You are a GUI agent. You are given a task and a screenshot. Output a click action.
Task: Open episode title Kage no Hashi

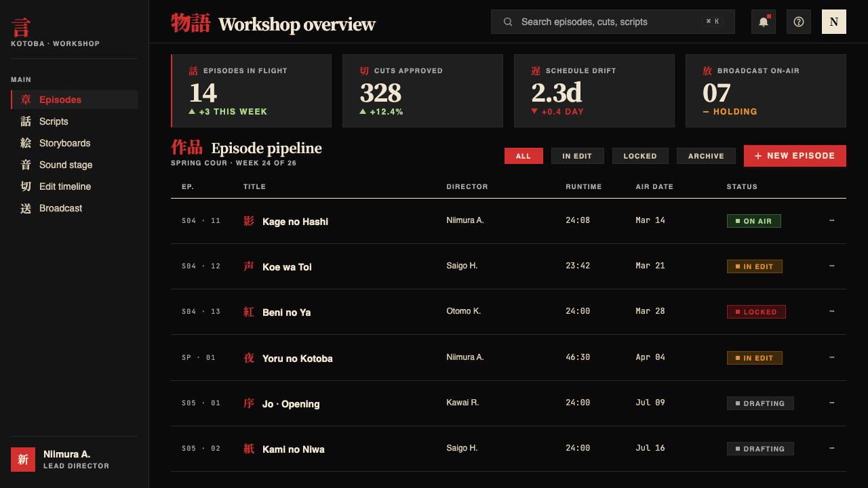click(x=295, y=222)
